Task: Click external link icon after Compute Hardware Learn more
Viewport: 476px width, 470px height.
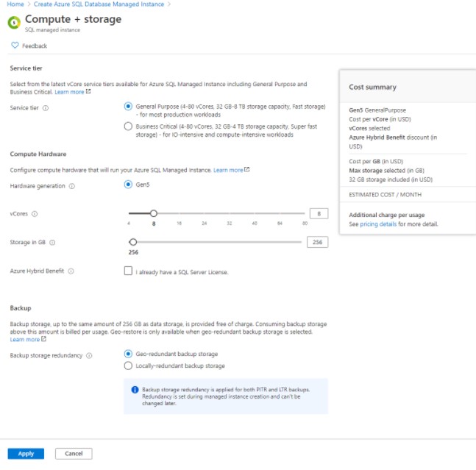Action: coord(246,169)
